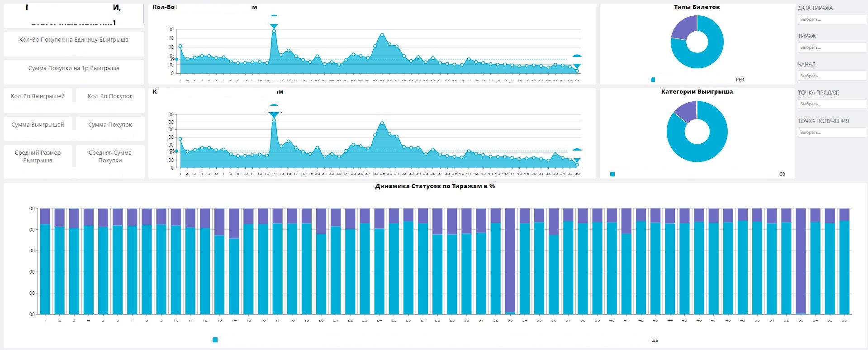Viewport: 868px width, 350px height.
Task: Open the ТИРАЖ filter dropdown
Action: click(831, 47)
